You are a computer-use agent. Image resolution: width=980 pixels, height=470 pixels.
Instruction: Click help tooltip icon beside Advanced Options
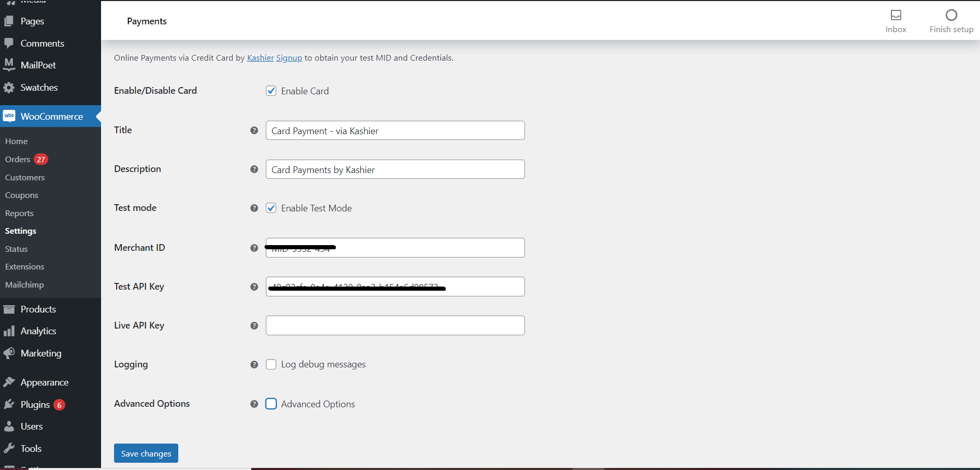[x=254, y=404]
